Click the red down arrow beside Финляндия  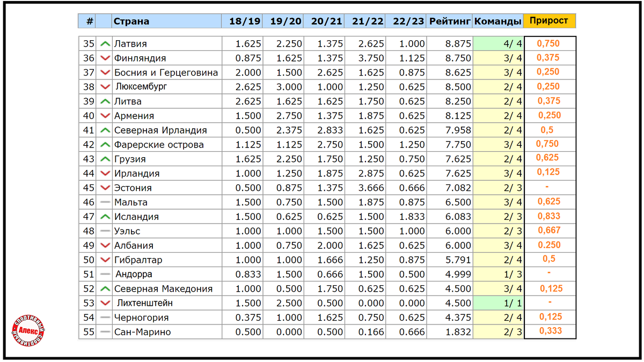[x=105, y=58]
